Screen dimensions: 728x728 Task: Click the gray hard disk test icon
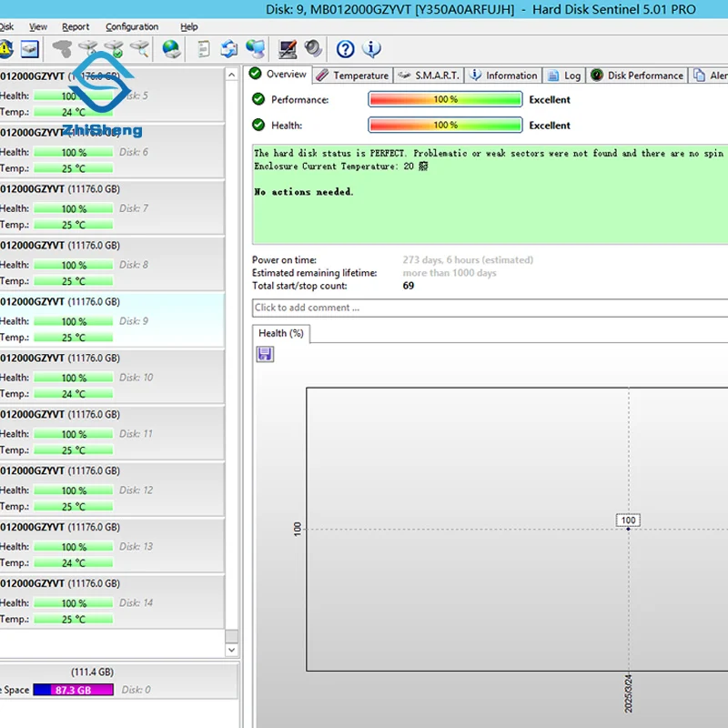(x=62, y=49)
